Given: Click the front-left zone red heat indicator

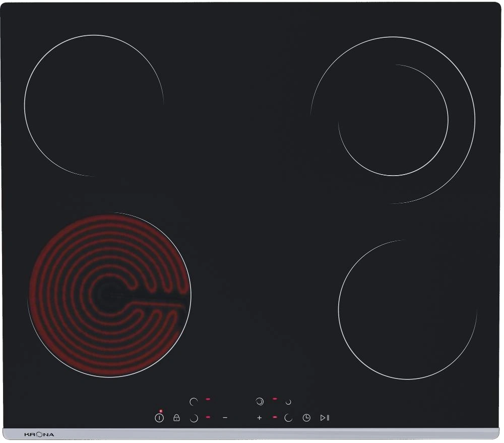Looking at the screenshot, I should point(208,417).
